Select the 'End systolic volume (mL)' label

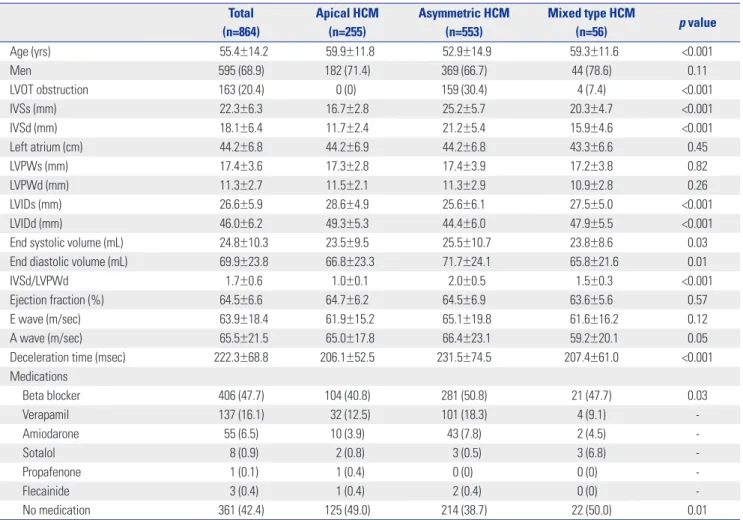[x=66, y=243]
